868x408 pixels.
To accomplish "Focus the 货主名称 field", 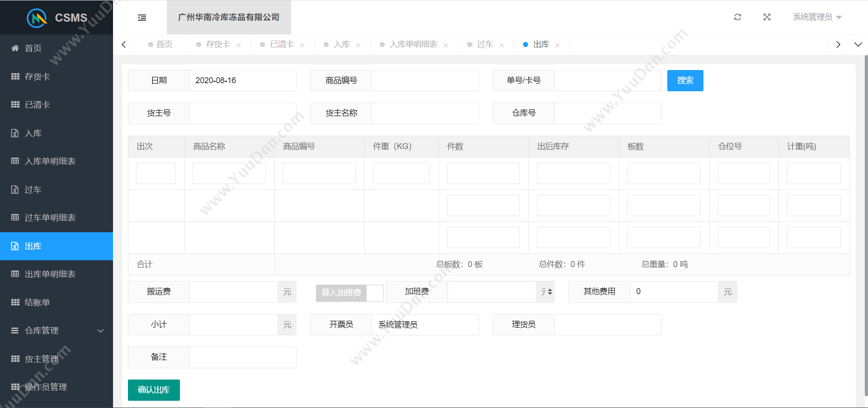I will (x=425, y=113).
